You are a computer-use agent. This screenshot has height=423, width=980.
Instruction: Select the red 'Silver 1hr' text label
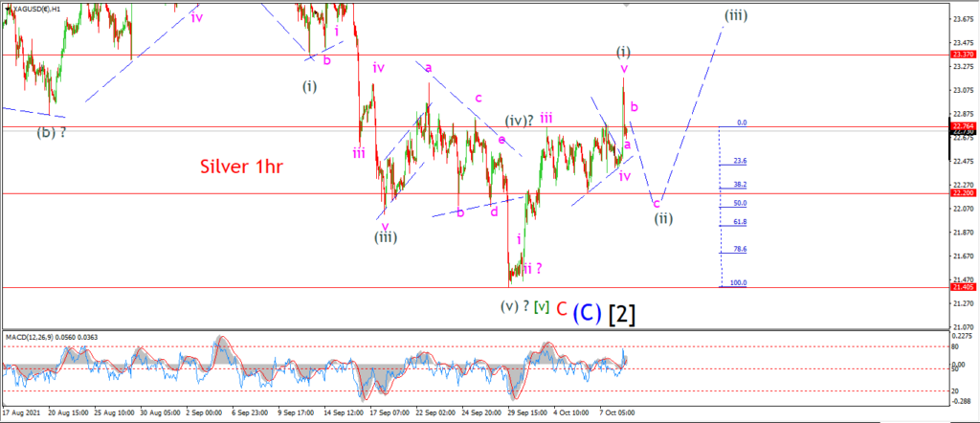click(238, 167)
